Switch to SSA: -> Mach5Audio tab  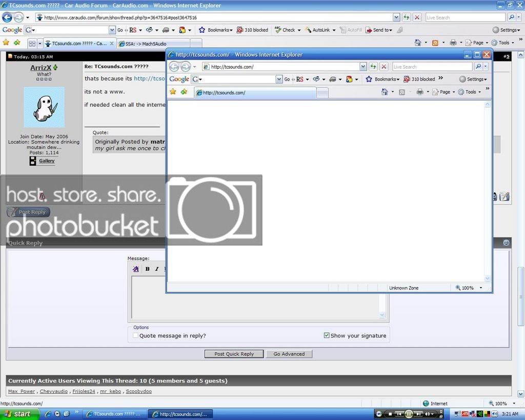(x=154, y=44)
